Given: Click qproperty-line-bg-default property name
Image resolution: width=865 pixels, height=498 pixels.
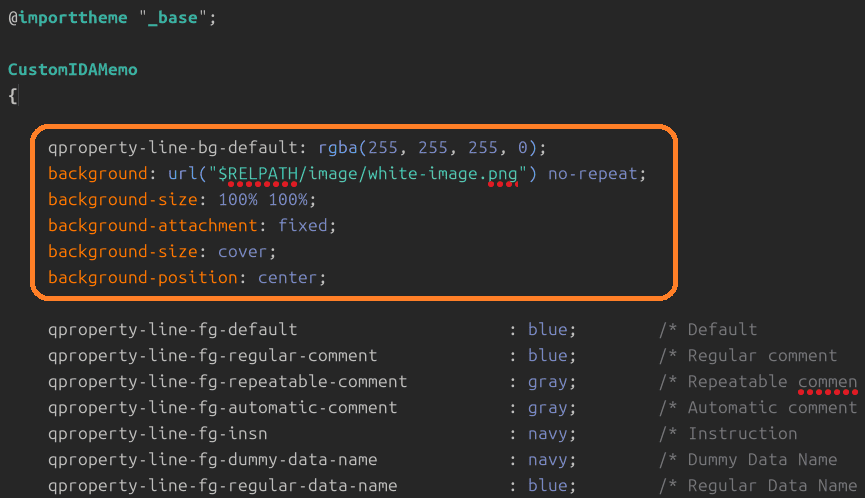Looking at the screenshot, I should pyautogui.click(x=173, y=147).
